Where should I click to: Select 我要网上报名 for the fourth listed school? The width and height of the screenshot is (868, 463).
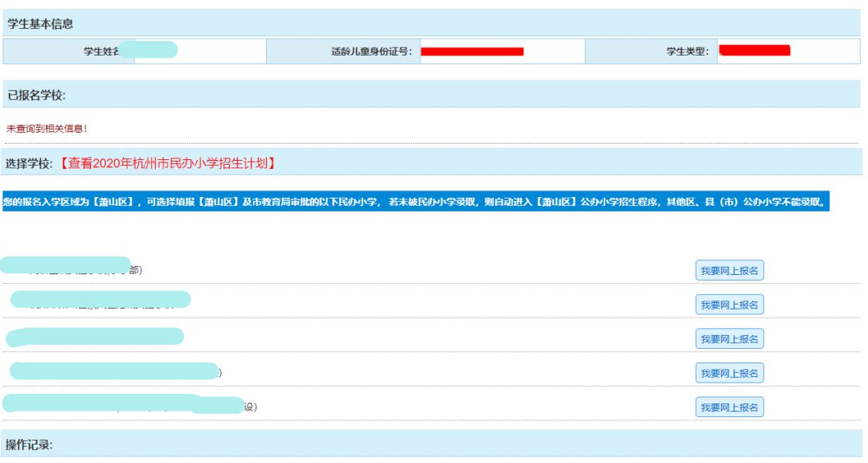pyautogui.click(x=729, y=373)
